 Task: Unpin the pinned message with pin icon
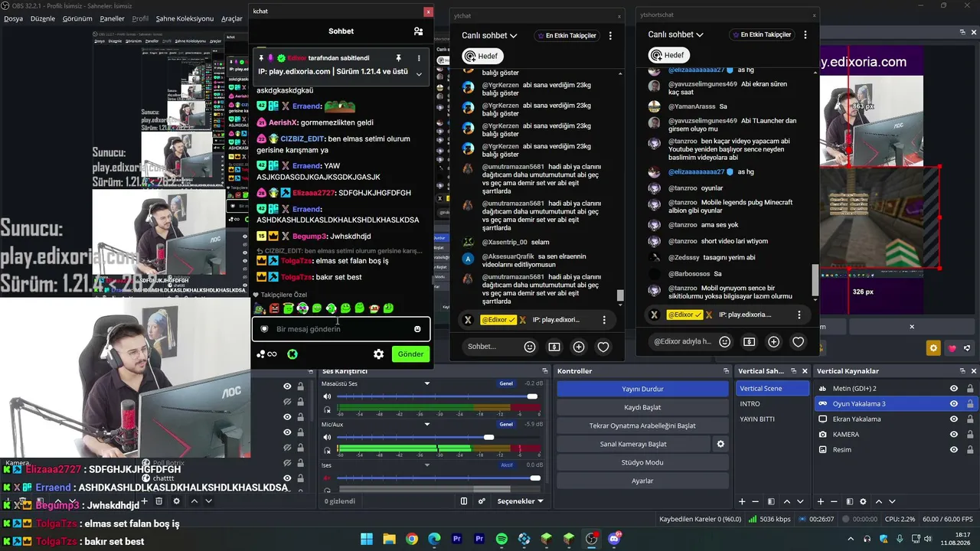(x=398, y=58)
